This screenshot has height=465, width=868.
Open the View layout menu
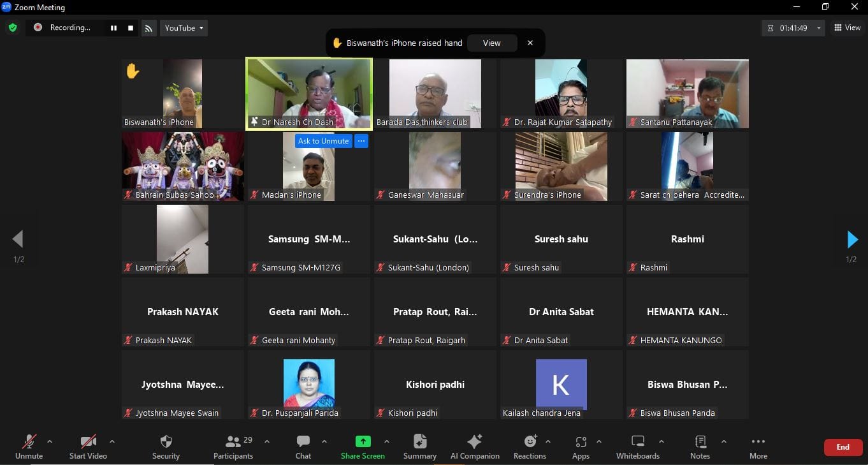848,27
